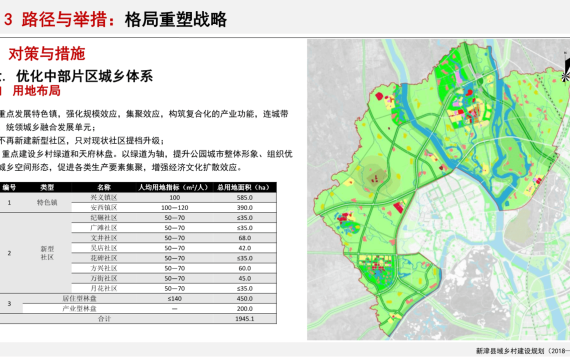Image resolution: width=570 pixels, height=360 pixels.
Task: Click the north compass icon on the map
Action: pos(566,68)
